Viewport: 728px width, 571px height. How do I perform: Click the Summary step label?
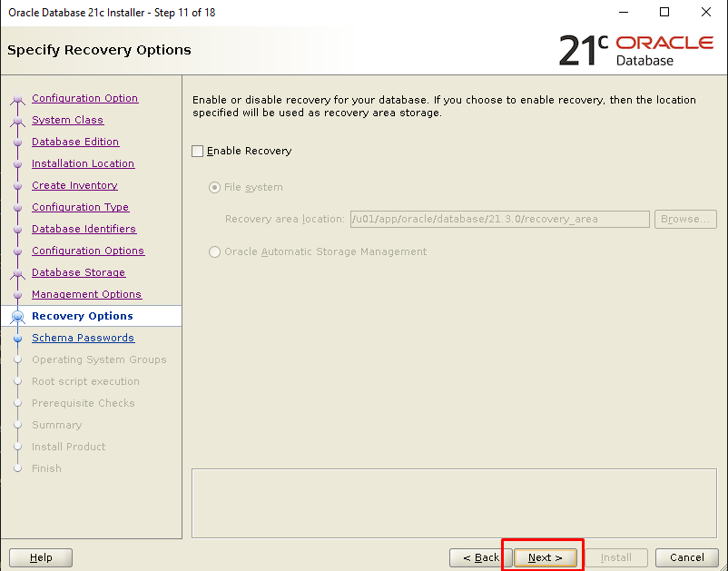[x=56, y=425]
